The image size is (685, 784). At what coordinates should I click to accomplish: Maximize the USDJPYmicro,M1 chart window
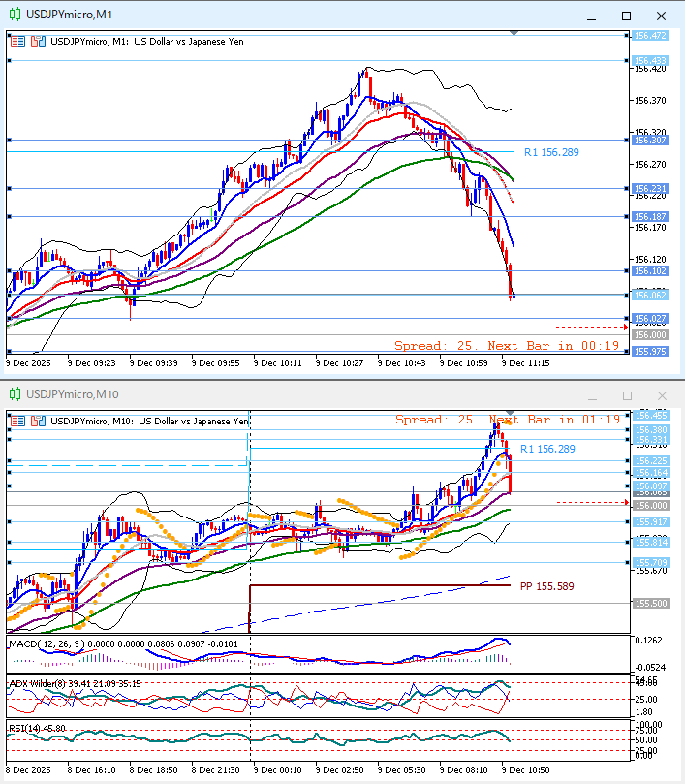[x=626, y=16]
